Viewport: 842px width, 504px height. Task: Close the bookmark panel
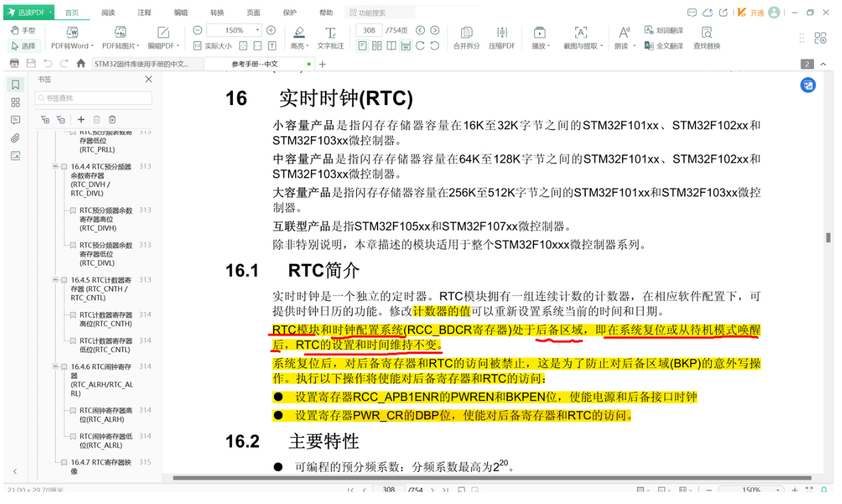149,79
